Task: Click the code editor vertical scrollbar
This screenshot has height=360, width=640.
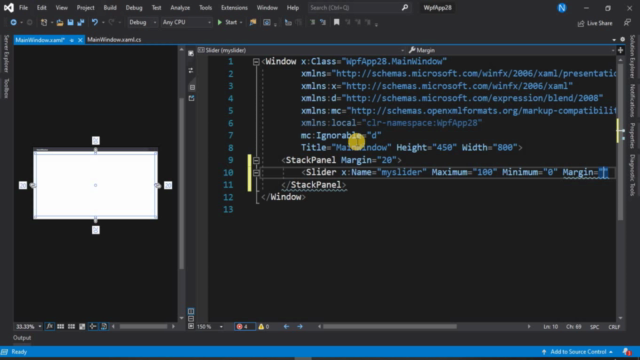Action: click(620, 141)
